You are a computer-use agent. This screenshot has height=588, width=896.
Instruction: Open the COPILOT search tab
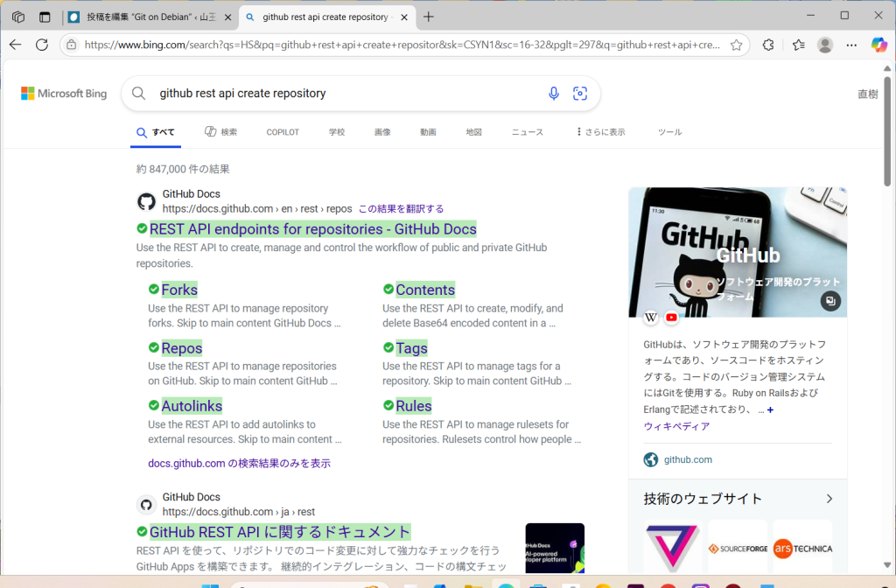coord(283,132)
